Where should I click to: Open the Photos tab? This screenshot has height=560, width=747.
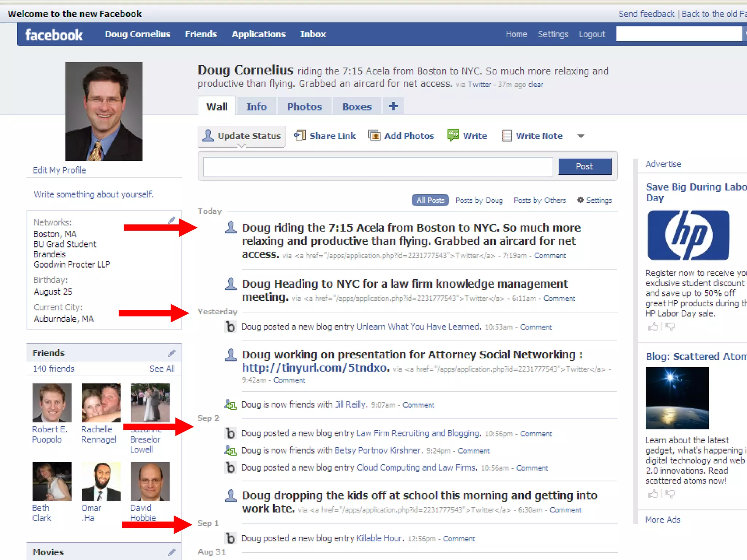304,107
